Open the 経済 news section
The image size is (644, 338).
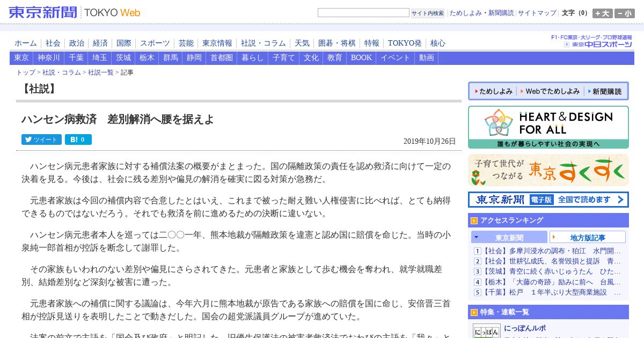click(x=100, y=43)
